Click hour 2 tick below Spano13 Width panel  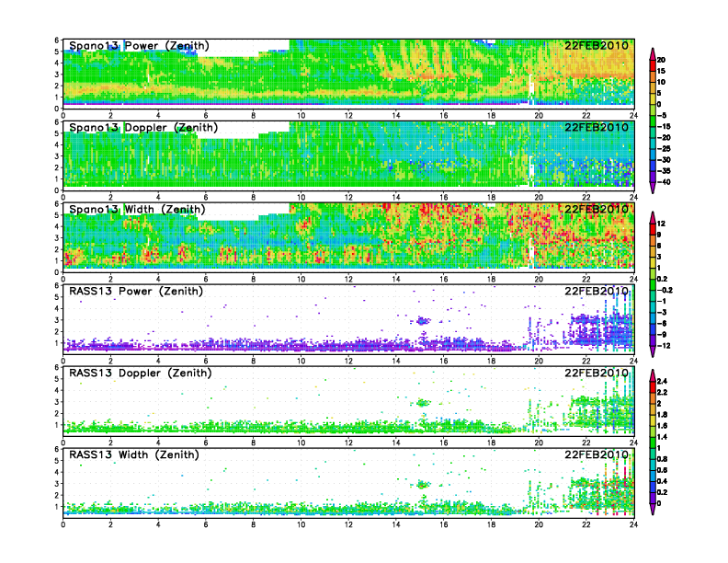pyautogui.click(x=110, y=279)
